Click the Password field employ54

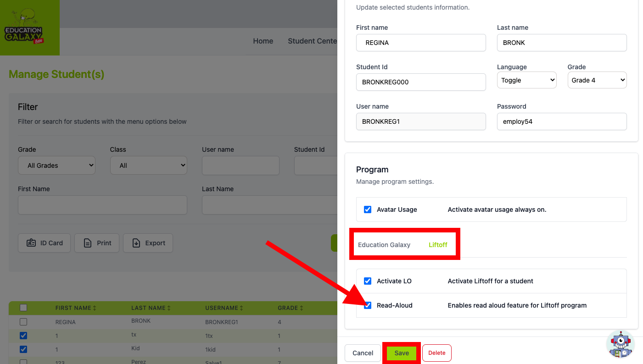click(x=562, y=121)
